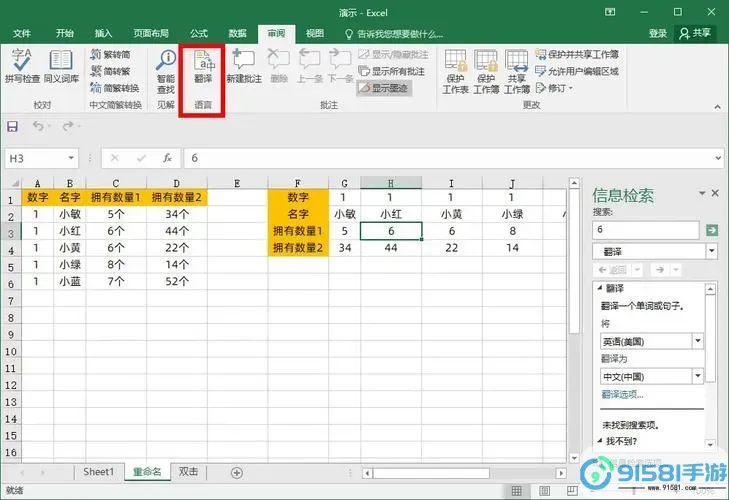Open the source language 英语(美国) dropdown
This screenshot has width=729, height=500.
(x=698, y=341)
